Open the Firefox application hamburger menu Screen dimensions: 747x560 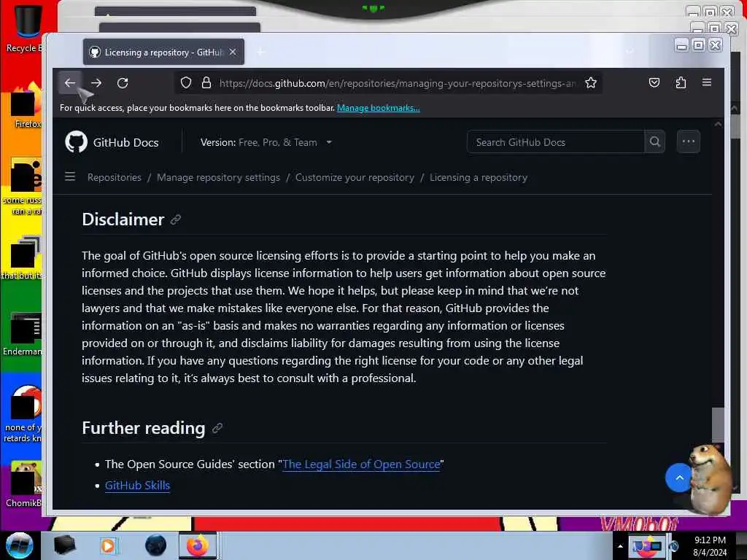coord(706,82)
